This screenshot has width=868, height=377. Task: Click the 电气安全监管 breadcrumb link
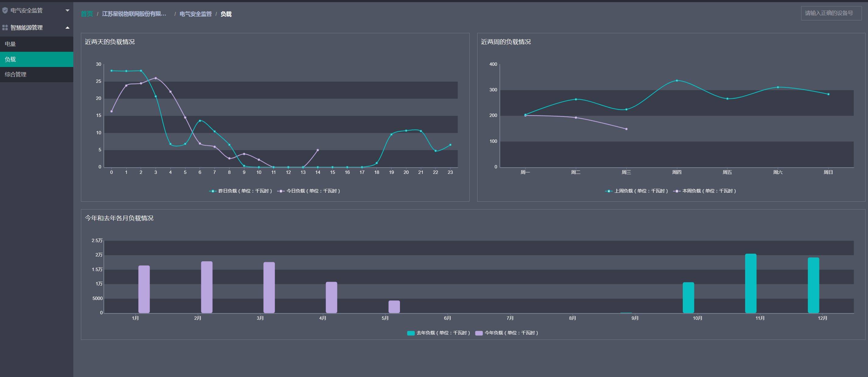(196, 14)
